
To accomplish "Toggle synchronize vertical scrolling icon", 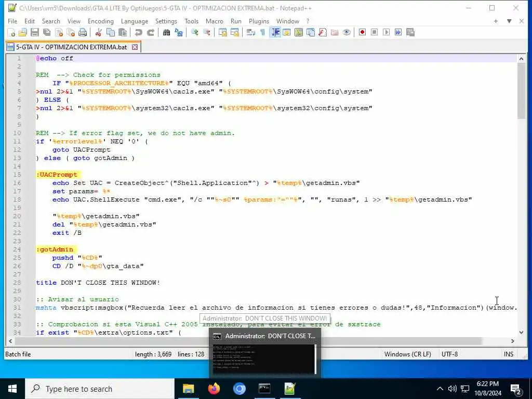I will pyautogui.click(x=222, y=32).
